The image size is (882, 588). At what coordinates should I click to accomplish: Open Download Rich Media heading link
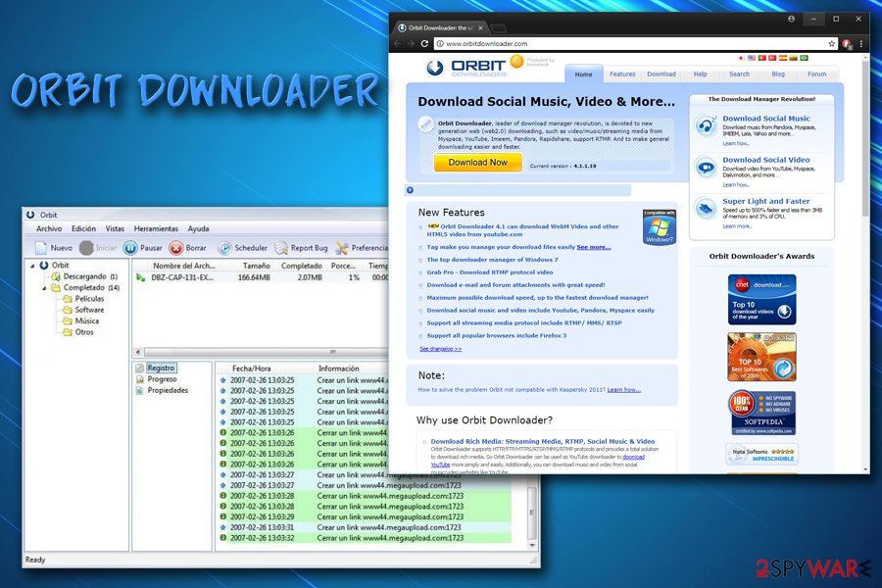pos(543,441)
